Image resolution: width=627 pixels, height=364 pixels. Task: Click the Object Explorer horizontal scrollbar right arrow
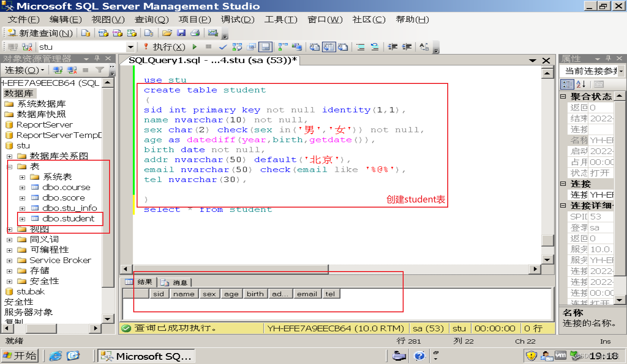[96, 328]
